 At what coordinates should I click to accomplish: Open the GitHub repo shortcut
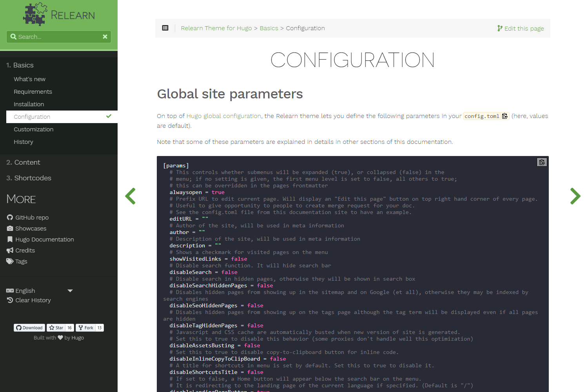[28, 218]
